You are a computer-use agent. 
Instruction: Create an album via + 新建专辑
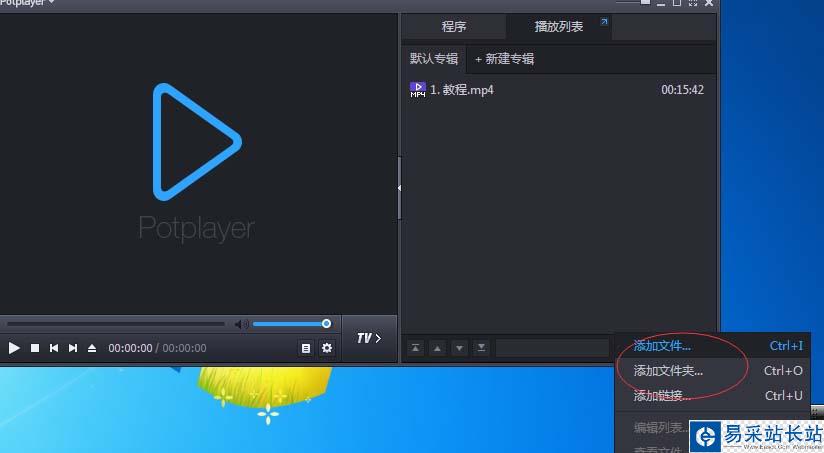coord(504,58)
